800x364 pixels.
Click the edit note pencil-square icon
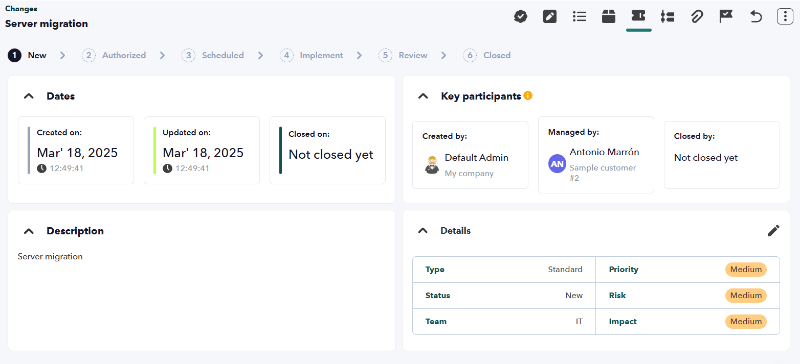(x=549, y=17)
